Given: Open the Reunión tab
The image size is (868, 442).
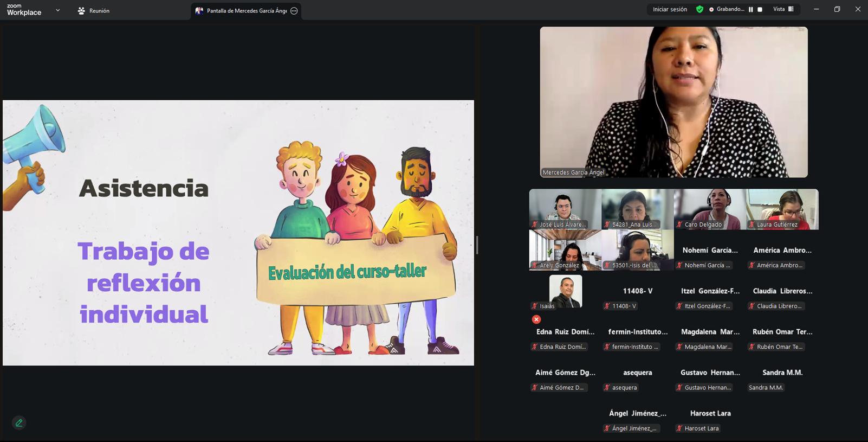Looking at the screenshot, I should tap(94, 11).
